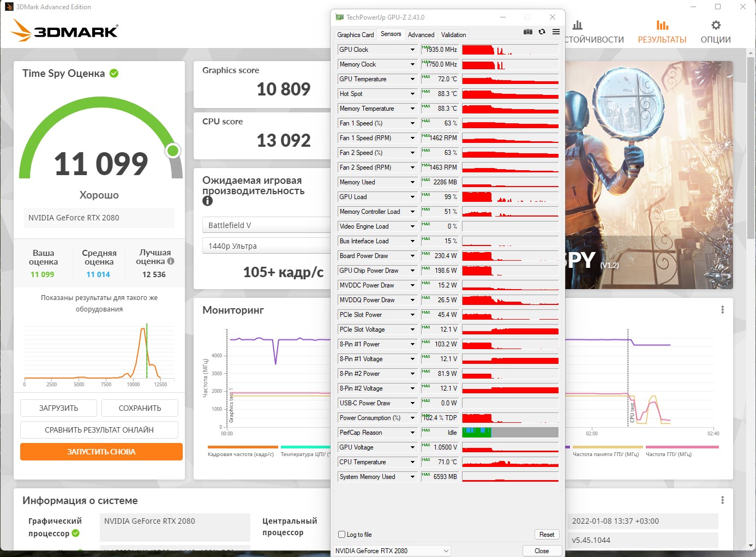
Task: Click the pink Частота ГПУ legend swatch
Action: click(x=682, y=447)
